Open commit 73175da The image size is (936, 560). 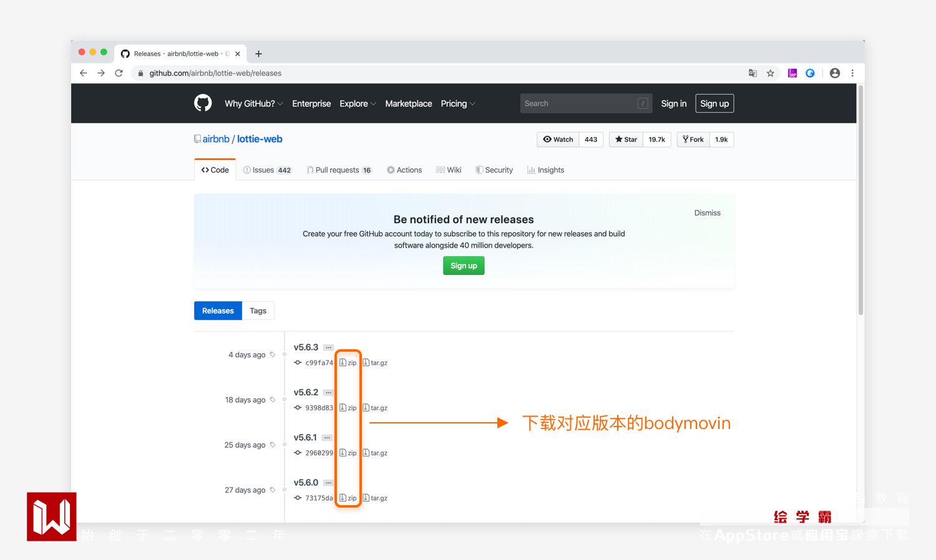(x=319, y=498)
